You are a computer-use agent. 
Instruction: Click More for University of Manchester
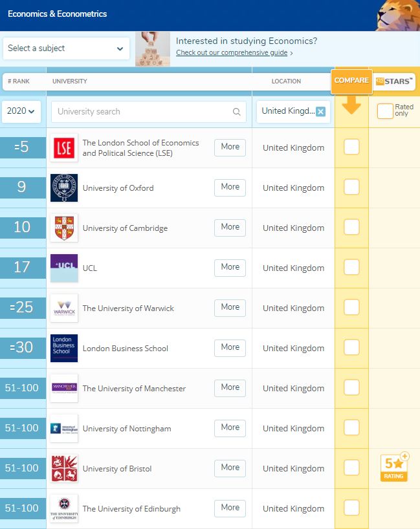[x=230, y=387]
